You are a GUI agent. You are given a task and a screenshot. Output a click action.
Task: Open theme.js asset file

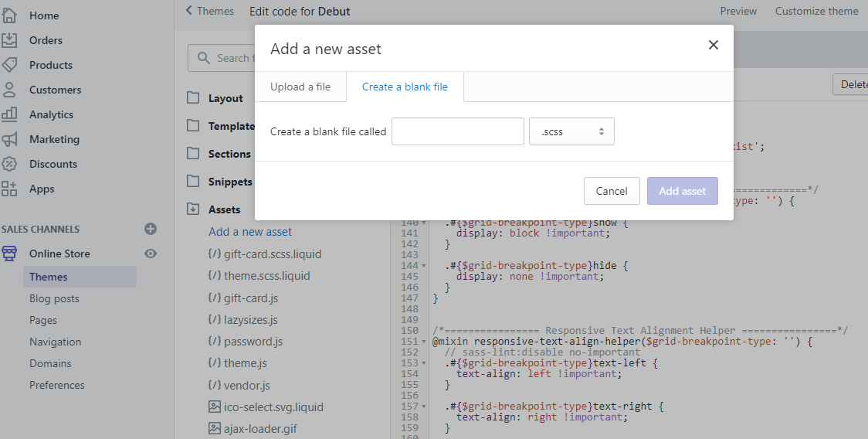pyautogui.click(x=246, y=363)
